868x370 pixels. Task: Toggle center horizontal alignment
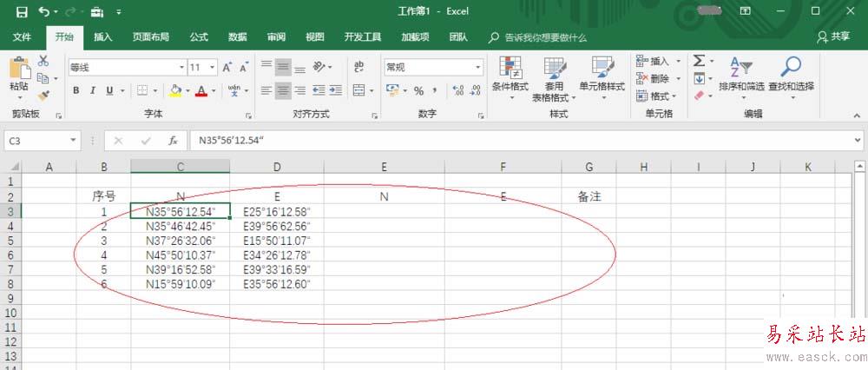[284, 90]
